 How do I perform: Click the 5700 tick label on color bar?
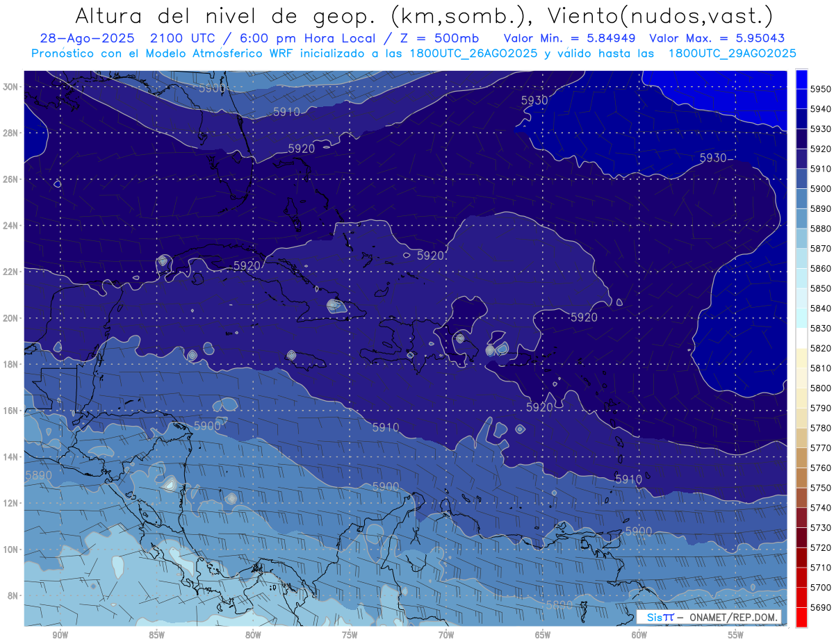click(821, 587)
